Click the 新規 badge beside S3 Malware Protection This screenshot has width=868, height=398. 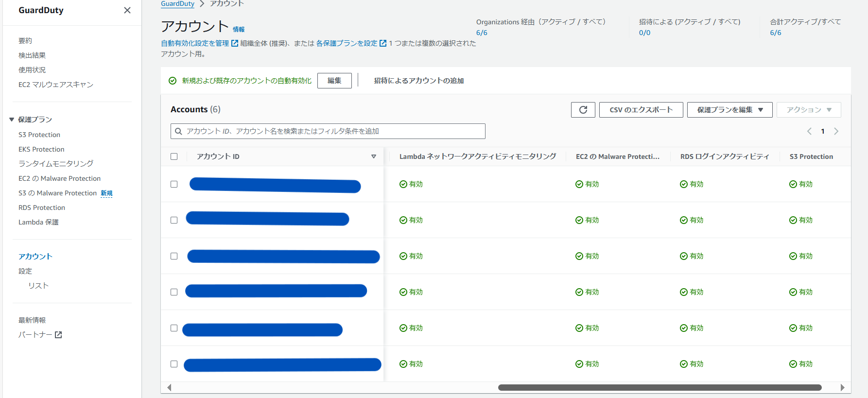coord(106,193)
